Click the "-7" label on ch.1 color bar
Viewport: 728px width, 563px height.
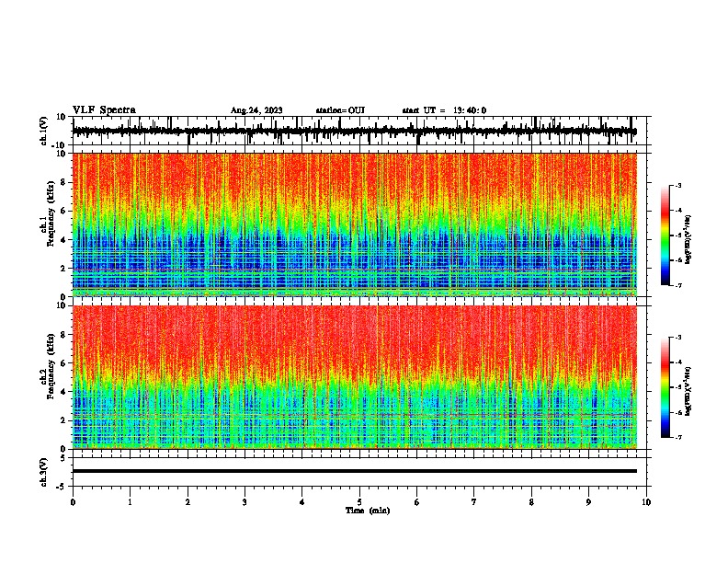tap(678, 285)
